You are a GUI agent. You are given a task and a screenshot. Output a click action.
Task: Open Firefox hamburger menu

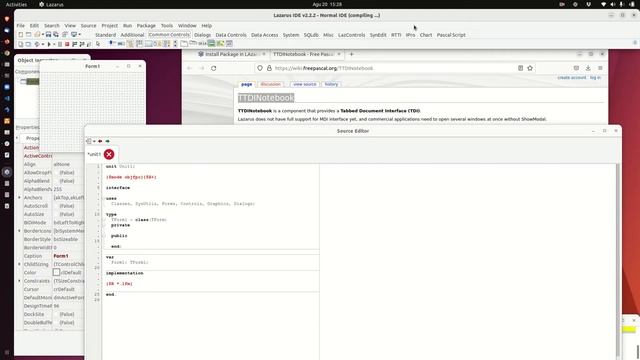point(600,68)
